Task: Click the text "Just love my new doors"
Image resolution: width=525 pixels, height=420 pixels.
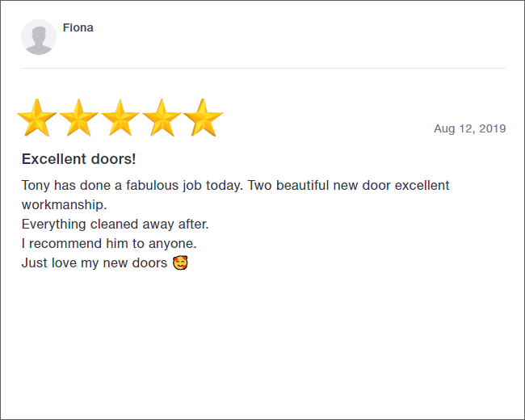Action: click(x=94, y=263)
